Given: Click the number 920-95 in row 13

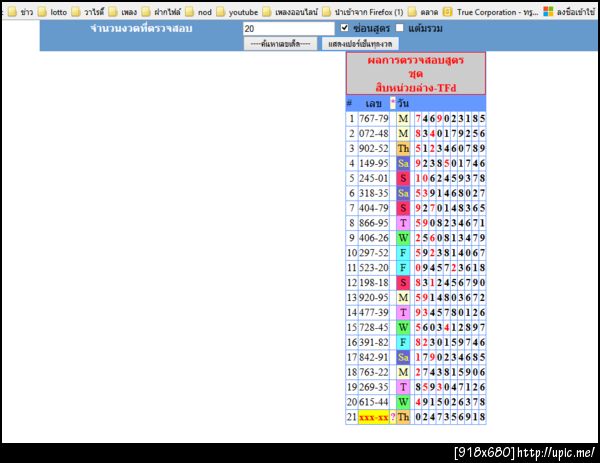Looking at the screenshot, I should [x=374, y=298].
